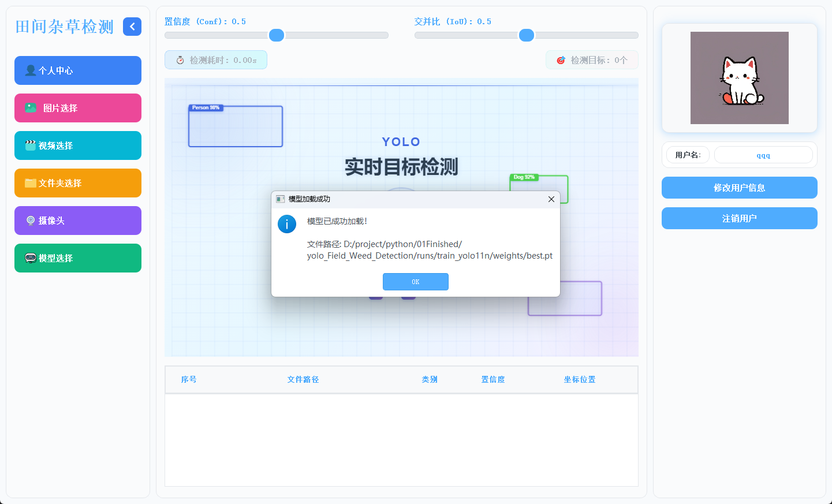
Task: Adjust the 交并比 IoU slider handle
Action: [x=527, y=35]
